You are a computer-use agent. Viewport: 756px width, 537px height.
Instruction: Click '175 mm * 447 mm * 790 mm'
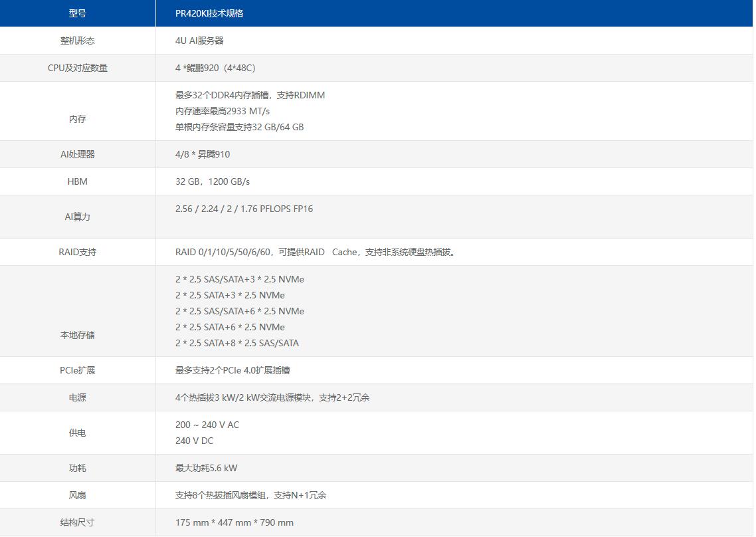pyautogui.click(x=235, y=522)
